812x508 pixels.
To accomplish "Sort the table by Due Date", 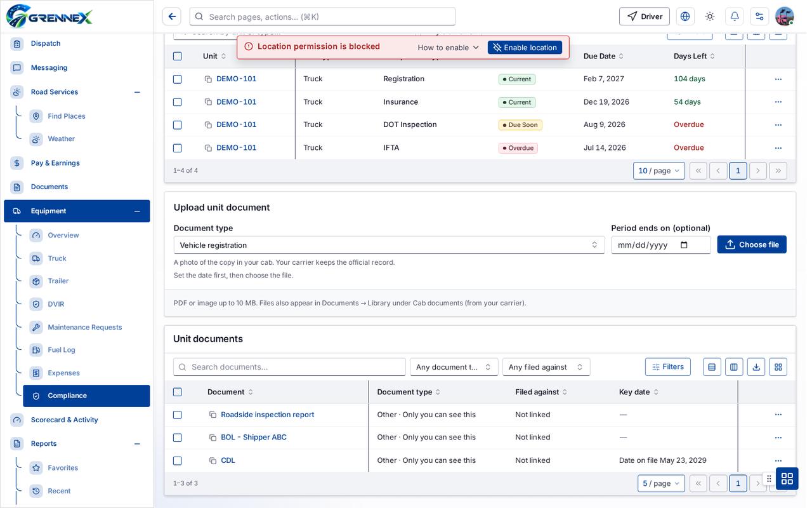I will click(x=603, y=57).
